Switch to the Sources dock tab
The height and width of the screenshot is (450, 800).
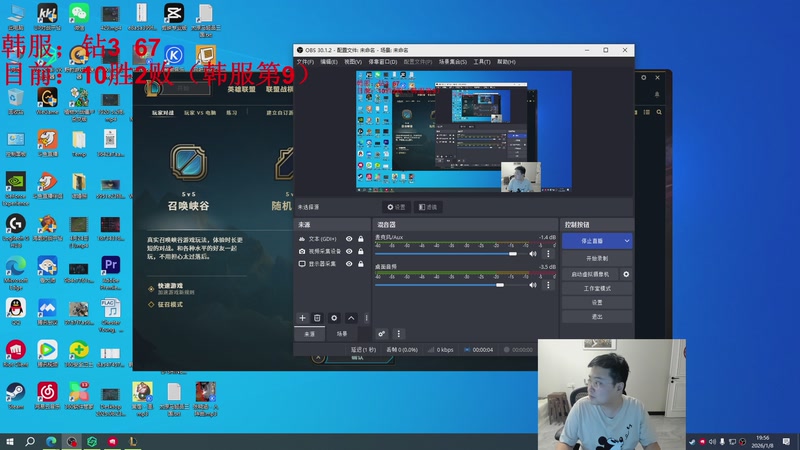pyautogui.click(x=310, y=334)
